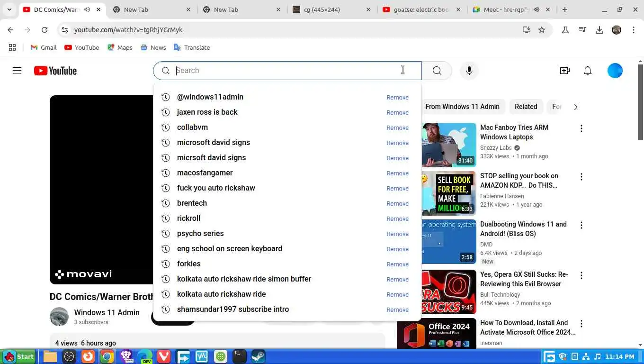This screenshot has width=644, height=364.
Task: Open the notifications bell
Action: pyautogui.click(x=588, y=71)
